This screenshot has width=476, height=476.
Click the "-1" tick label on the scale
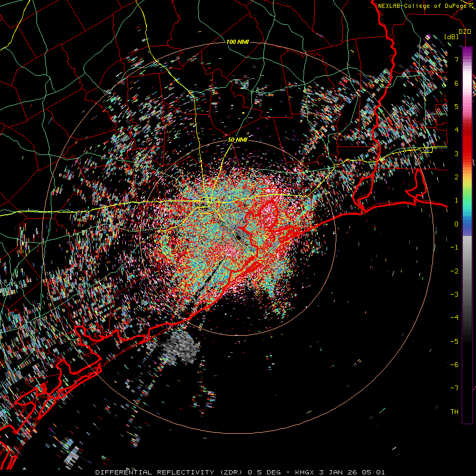click(454, 248)
